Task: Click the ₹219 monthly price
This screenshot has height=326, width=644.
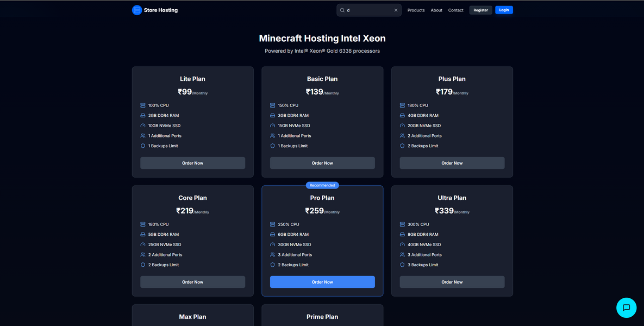Action: coord(192,211)
